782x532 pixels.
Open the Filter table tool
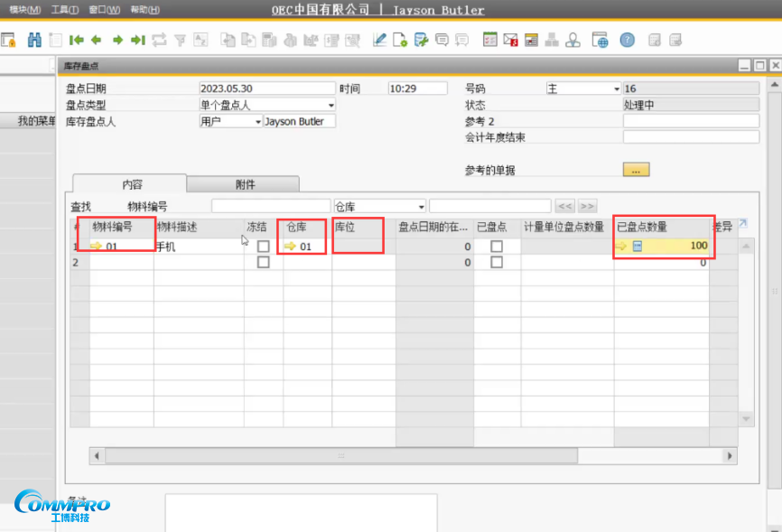pos(179,40)
